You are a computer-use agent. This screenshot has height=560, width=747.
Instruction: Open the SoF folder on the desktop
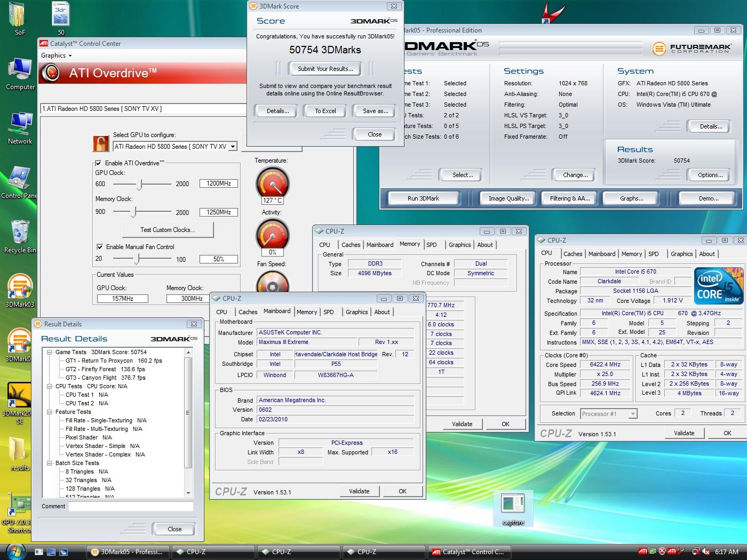point(19,19)
